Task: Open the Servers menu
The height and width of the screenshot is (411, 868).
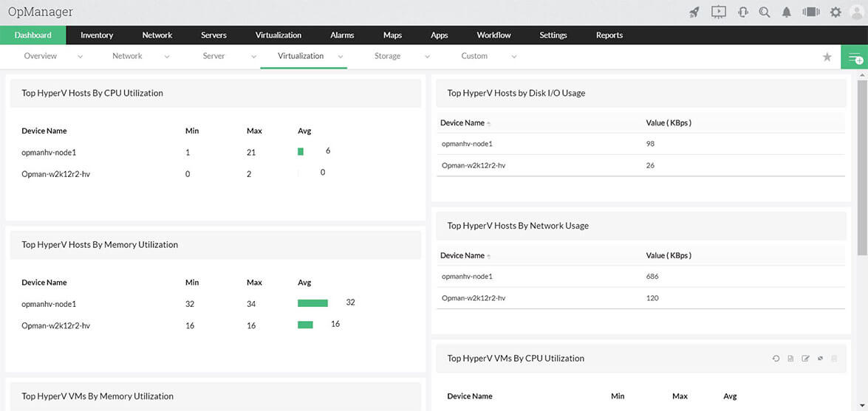Action: pos(213,35)
